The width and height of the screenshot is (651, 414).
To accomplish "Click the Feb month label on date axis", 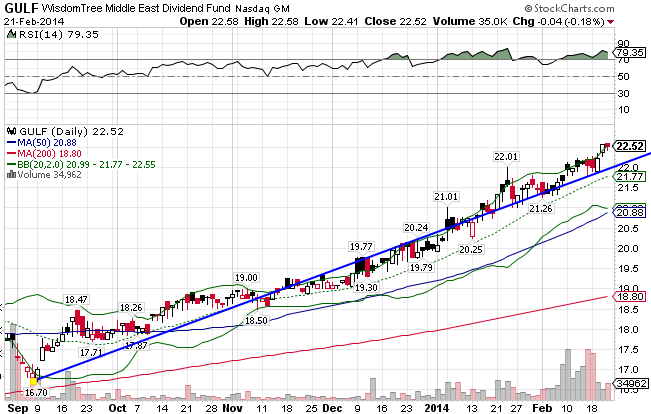I will 542,408.
